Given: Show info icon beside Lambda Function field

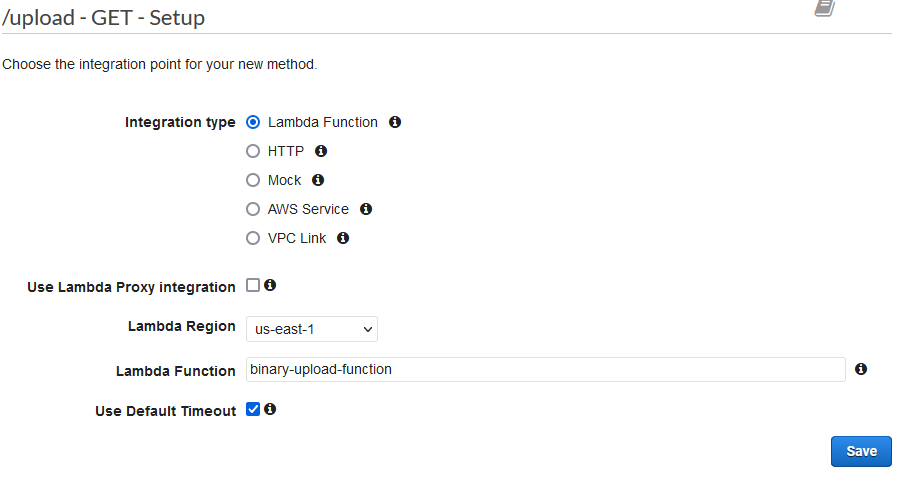Looking at the screenshot, I should (860, 369).
